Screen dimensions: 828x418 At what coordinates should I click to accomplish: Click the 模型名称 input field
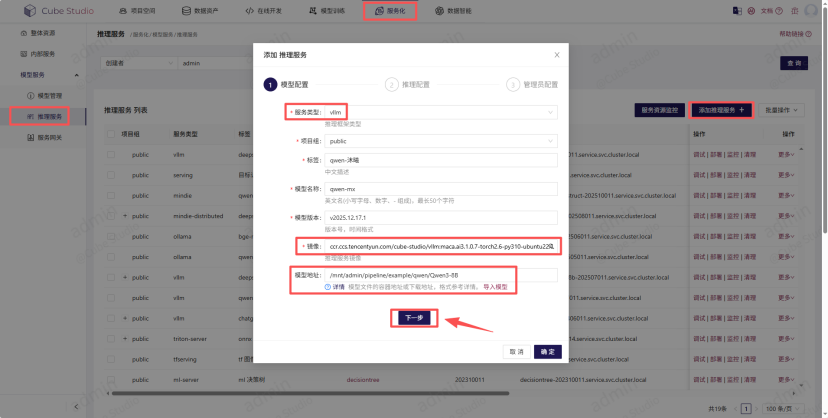441,189
